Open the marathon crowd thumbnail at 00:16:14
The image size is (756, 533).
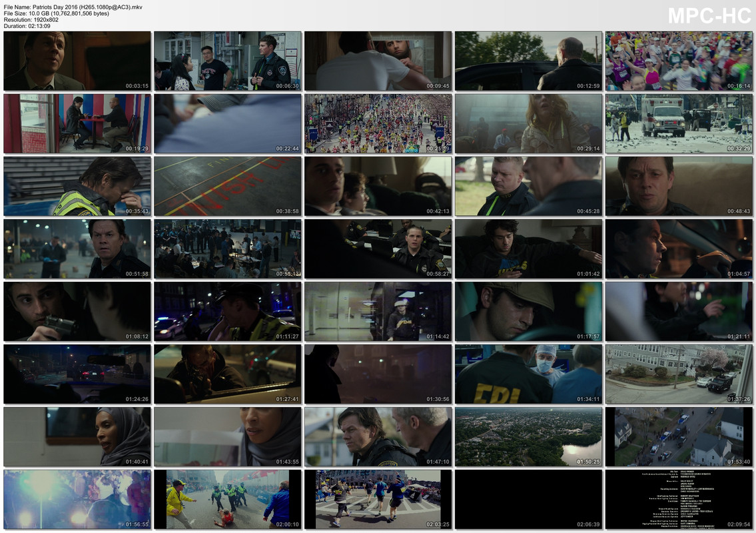click(679, 61)
